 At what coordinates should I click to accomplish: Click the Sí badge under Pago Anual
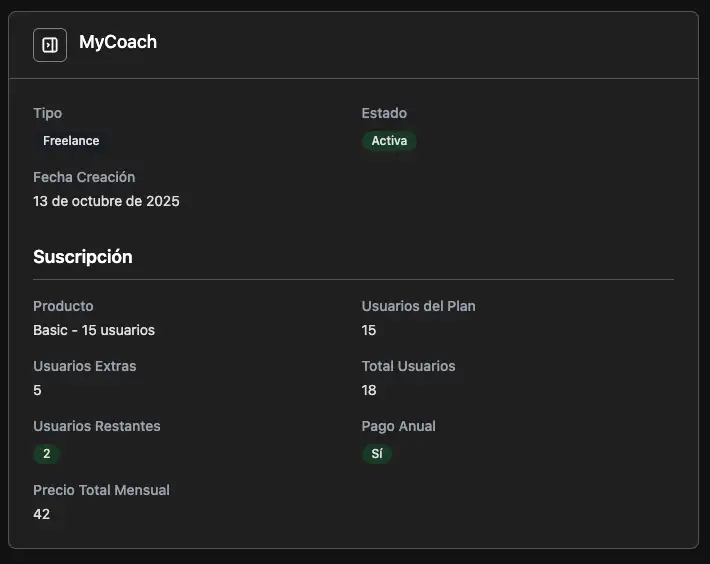coord(377,454)
